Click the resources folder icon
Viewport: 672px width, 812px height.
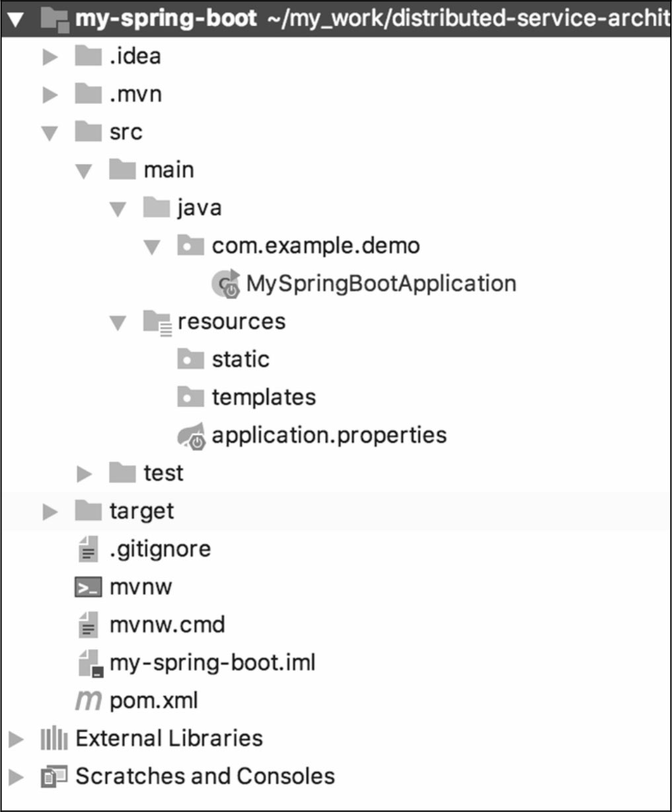pos(157,322)
